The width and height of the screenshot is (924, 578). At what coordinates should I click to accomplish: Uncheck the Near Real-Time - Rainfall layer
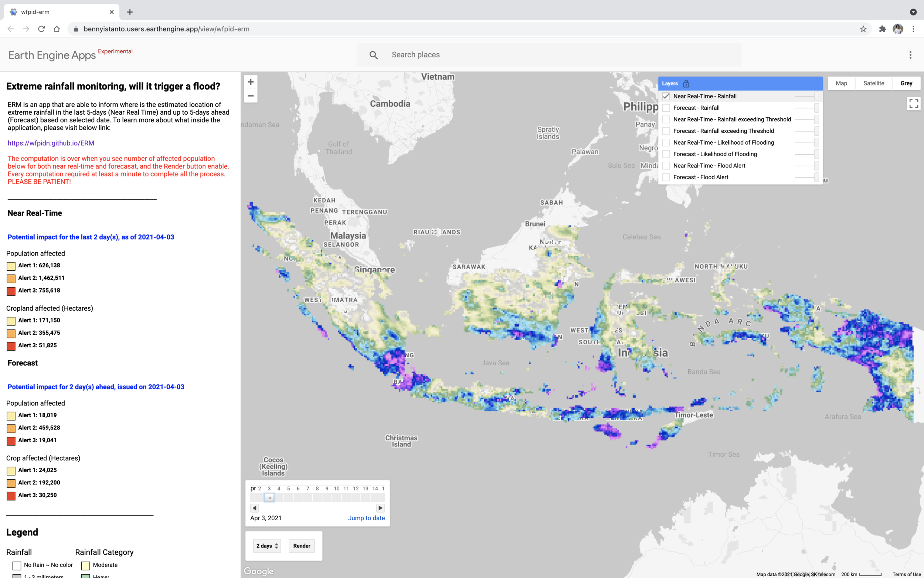(x=666, y=96)
